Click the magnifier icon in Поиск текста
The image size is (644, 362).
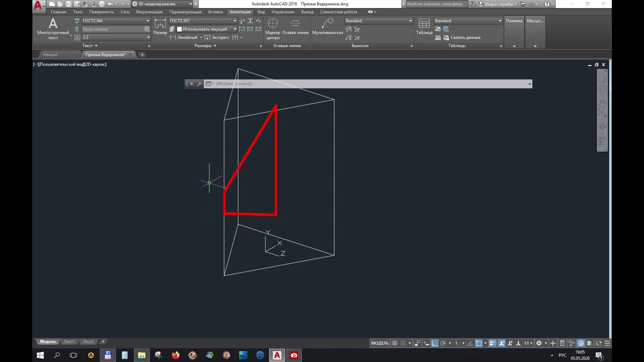[147, 29]
